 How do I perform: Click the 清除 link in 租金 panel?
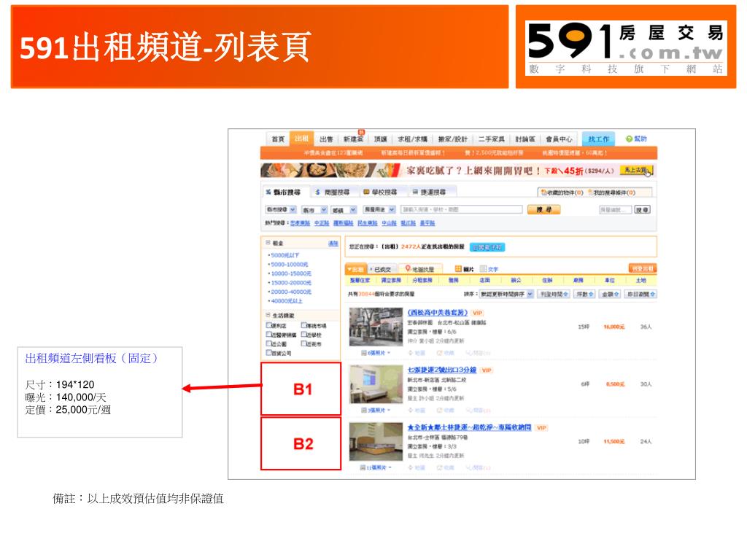[x=333, y=244]
